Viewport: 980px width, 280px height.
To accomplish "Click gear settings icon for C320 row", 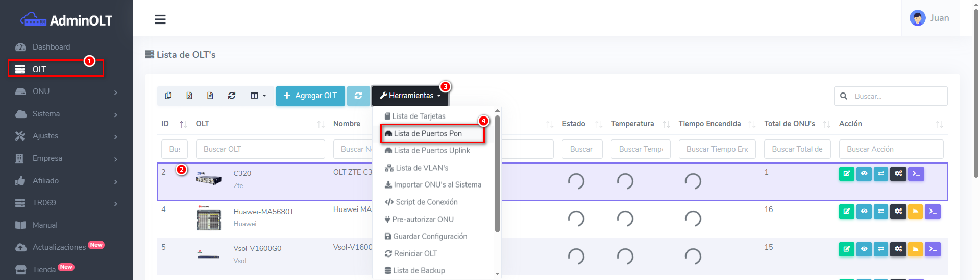I will 898,174.
